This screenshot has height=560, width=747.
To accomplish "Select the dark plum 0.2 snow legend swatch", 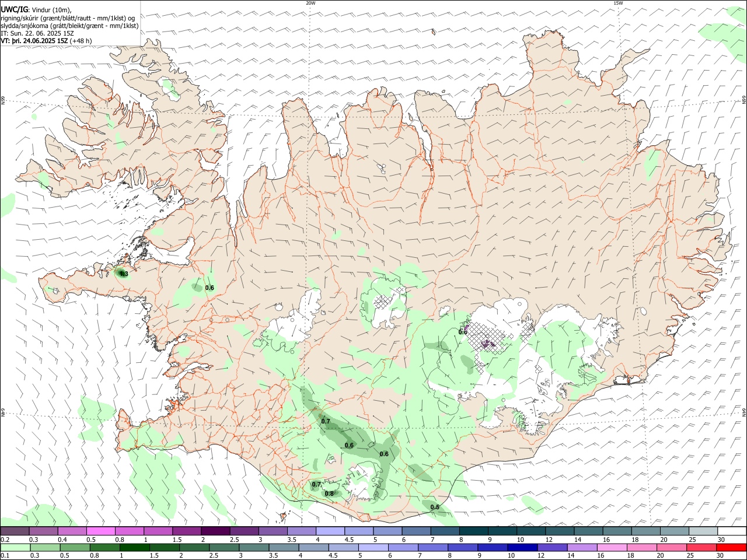I will click(x=15, y=531).
